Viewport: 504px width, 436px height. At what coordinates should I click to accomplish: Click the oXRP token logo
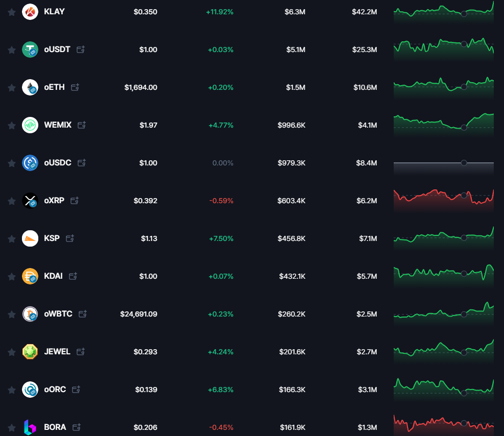tap(30, 201)
